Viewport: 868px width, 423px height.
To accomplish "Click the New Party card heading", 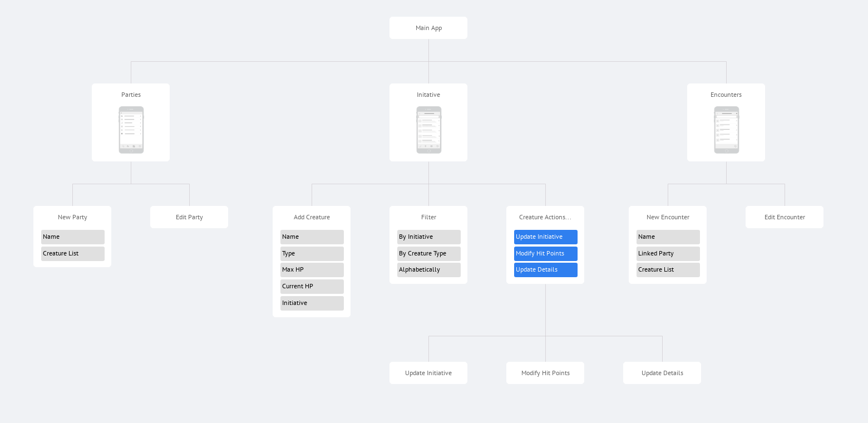I will click(x=72, y=217).
